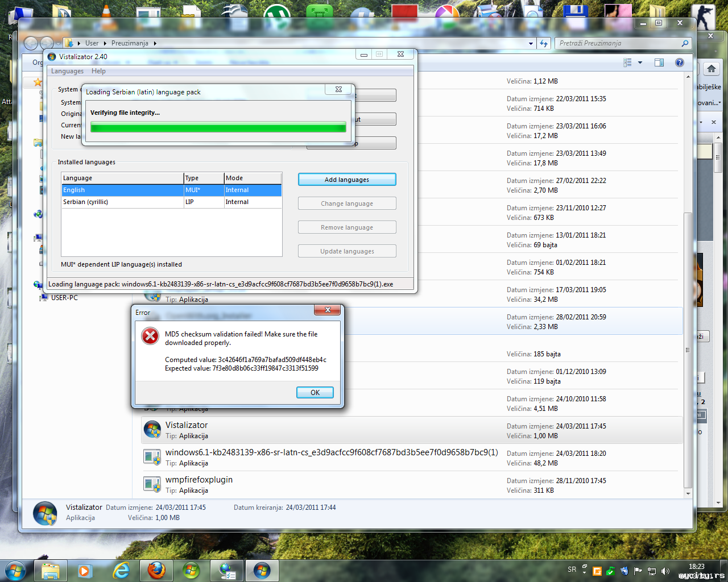
Task: Close the Error dialog with its X button
Action: (x=328, y=310)
